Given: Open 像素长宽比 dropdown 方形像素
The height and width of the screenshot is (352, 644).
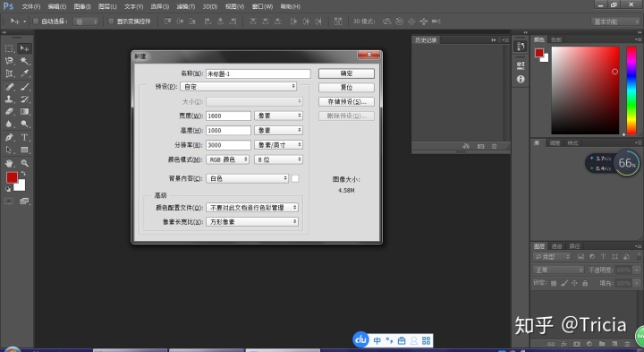Looking at the screenshot, I should 252,221.
